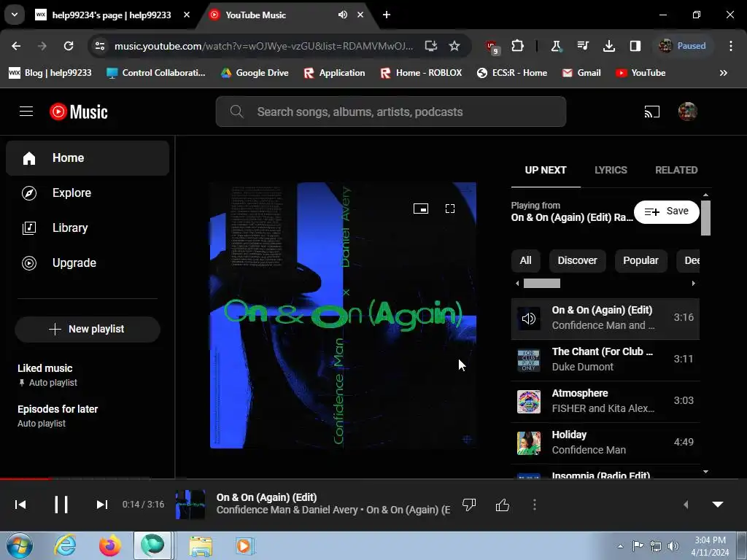Go back in Chrome

(16, 46)
